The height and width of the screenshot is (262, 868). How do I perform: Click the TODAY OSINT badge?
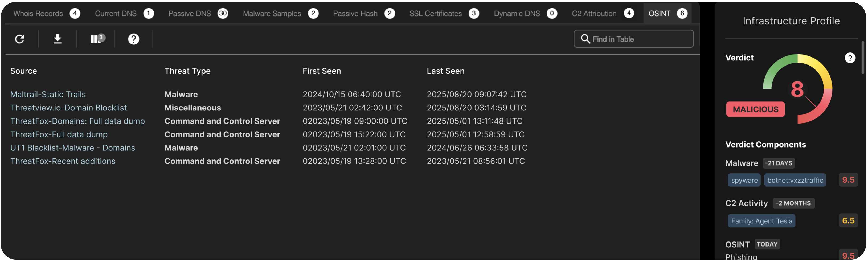click(767, 244)
